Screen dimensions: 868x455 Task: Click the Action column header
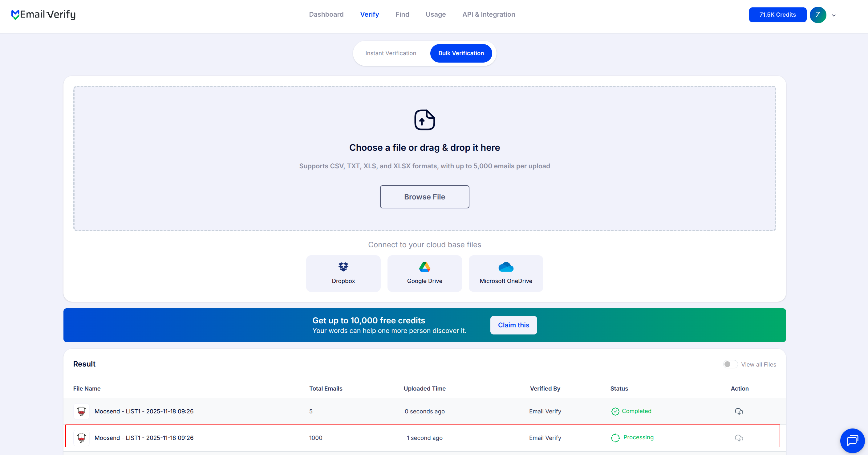coord(740,388)
